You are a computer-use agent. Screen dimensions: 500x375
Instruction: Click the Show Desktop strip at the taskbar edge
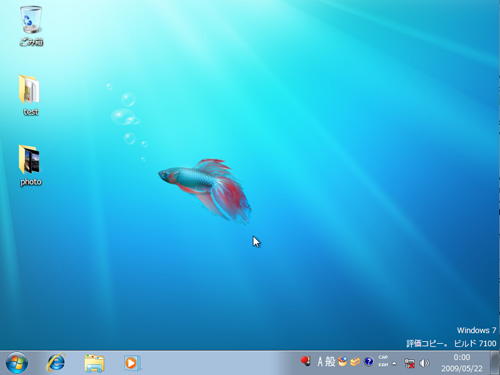pyautogui.click(x=495, y=363)
